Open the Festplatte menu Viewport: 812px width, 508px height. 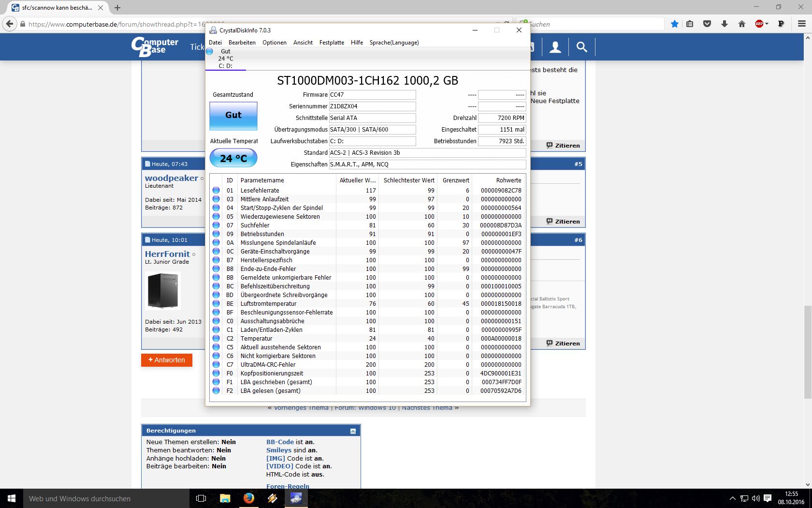pyautogui.click(x=332, y=43)
